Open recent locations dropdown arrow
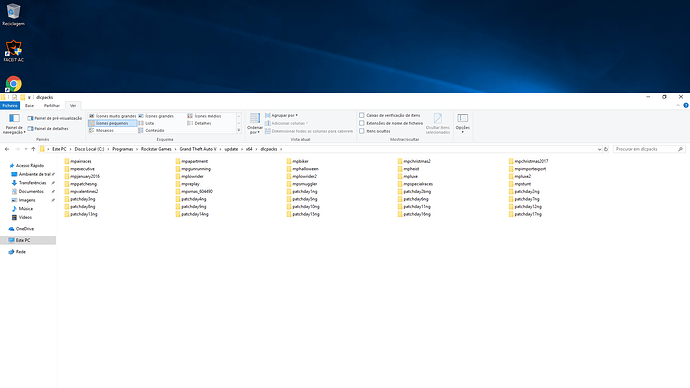 point(26,149)
